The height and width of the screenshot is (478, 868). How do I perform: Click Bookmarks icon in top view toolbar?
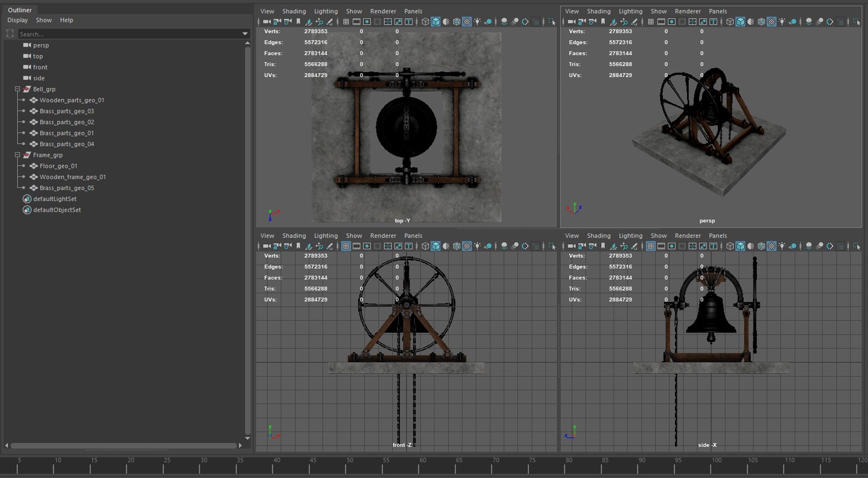tap(298, 22)
